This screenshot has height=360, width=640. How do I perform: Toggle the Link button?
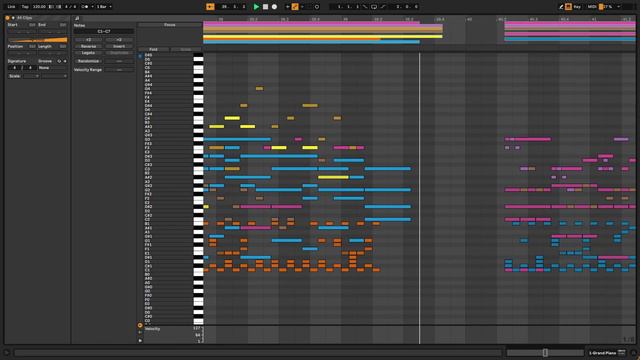11,7
